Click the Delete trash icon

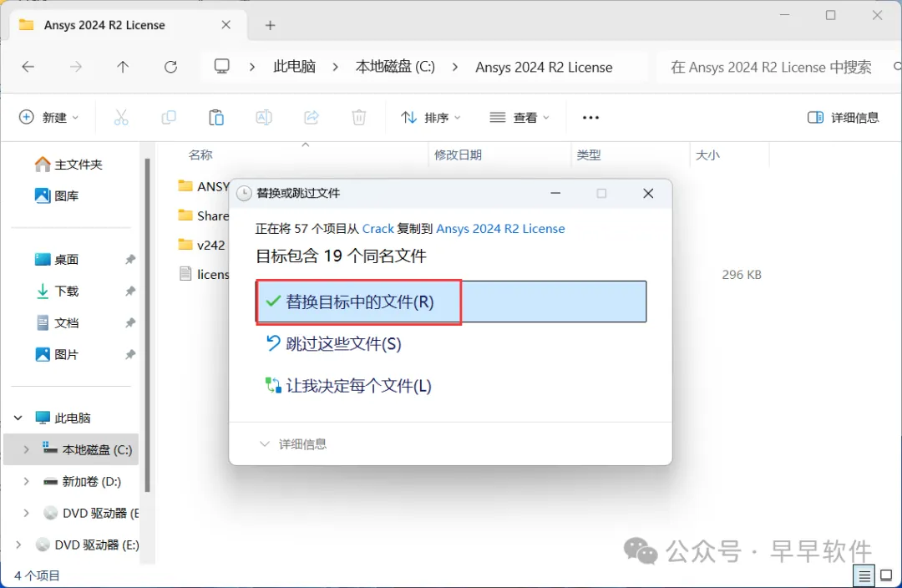point(359,118)
